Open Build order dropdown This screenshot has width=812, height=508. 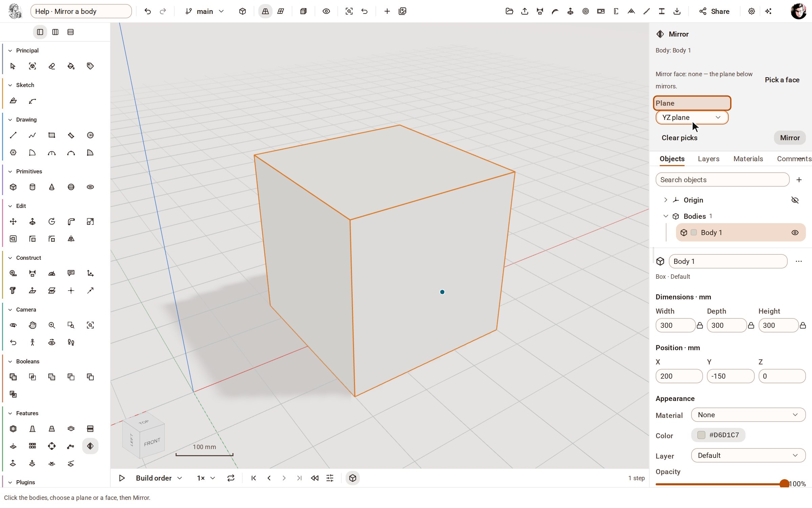(159, 478)
